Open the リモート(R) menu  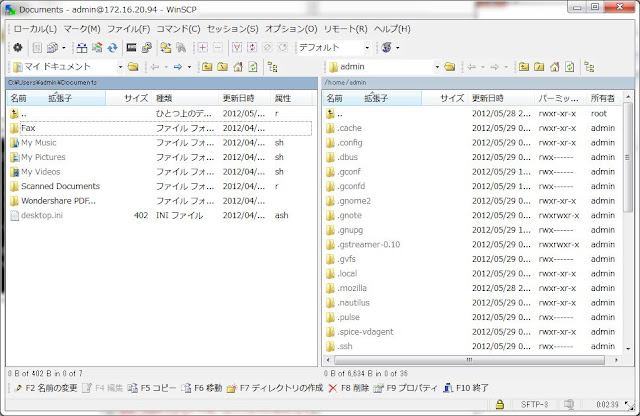[346, 29]
